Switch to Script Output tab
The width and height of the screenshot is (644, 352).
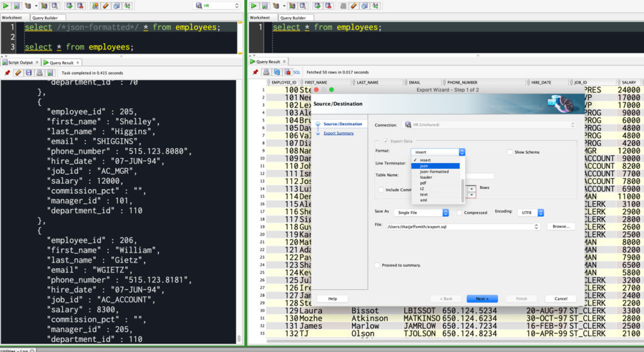pos(20,62)
